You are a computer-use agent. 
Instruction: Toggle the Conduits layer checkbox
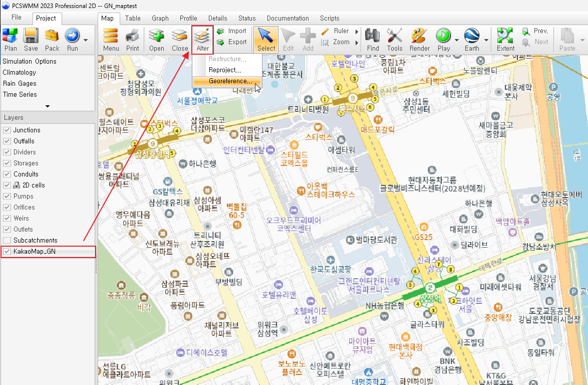pos(7,174)
